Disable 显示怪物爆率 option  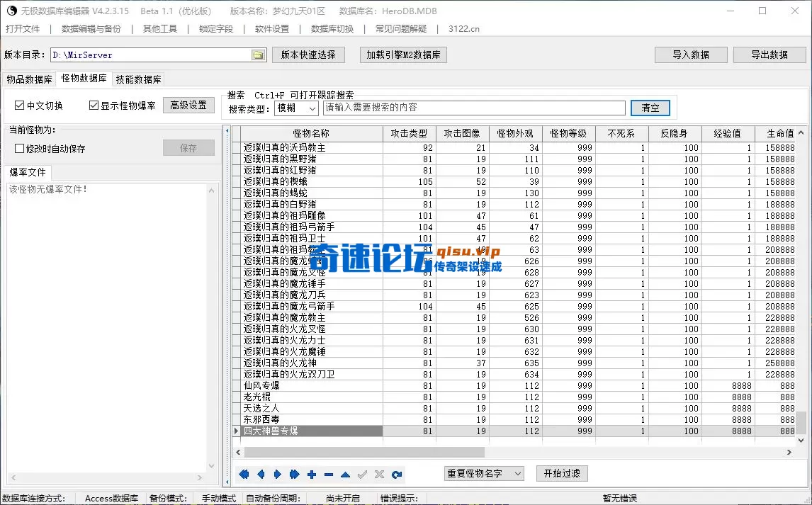(x=93, y=105)
